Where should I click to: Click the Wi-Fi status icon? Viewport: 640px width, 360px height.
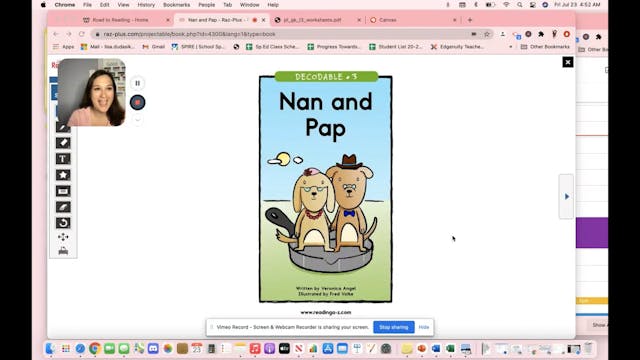point(506,5)
